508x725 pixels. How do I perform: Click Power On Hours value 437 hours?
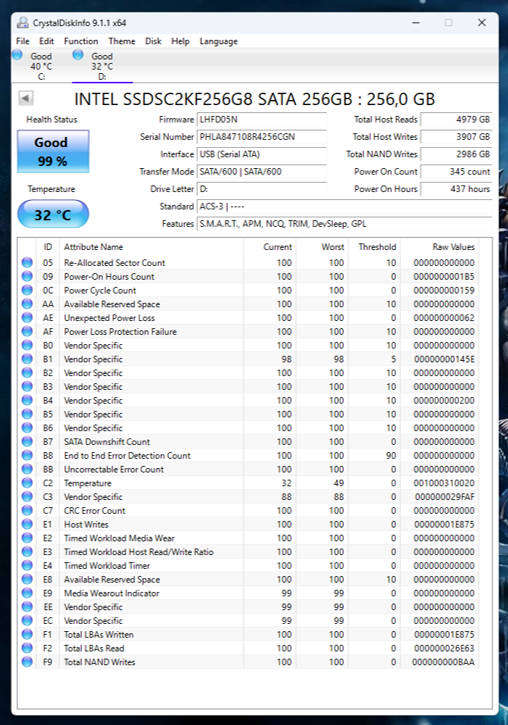456,189
